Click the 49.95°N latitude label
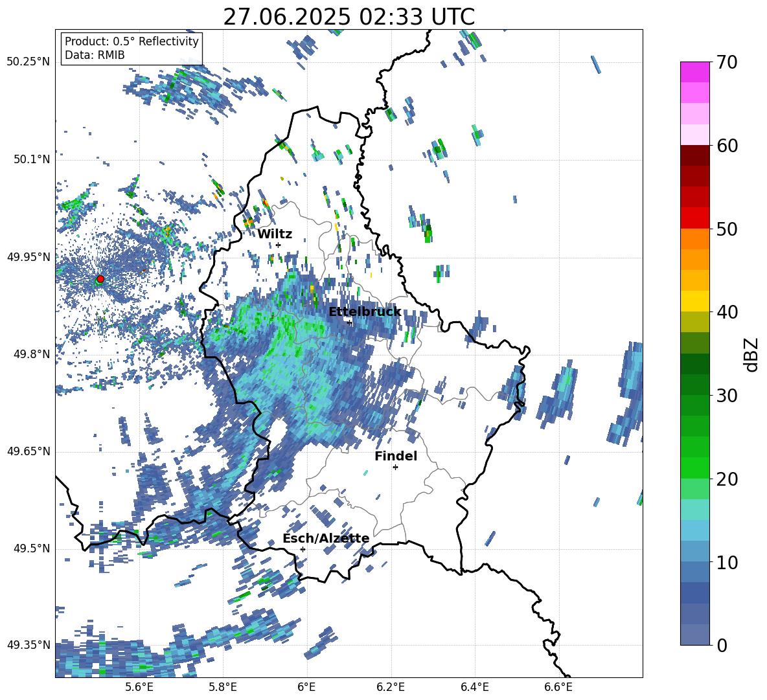This screenshot has width=767, height=700. click(x=29, y=257)
